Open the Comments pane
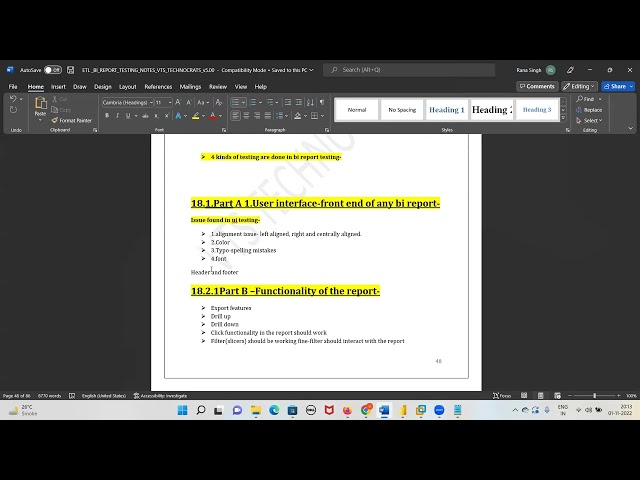Viewport: 640px width, 480px height. pyautogui.click(x=537, y=86)
